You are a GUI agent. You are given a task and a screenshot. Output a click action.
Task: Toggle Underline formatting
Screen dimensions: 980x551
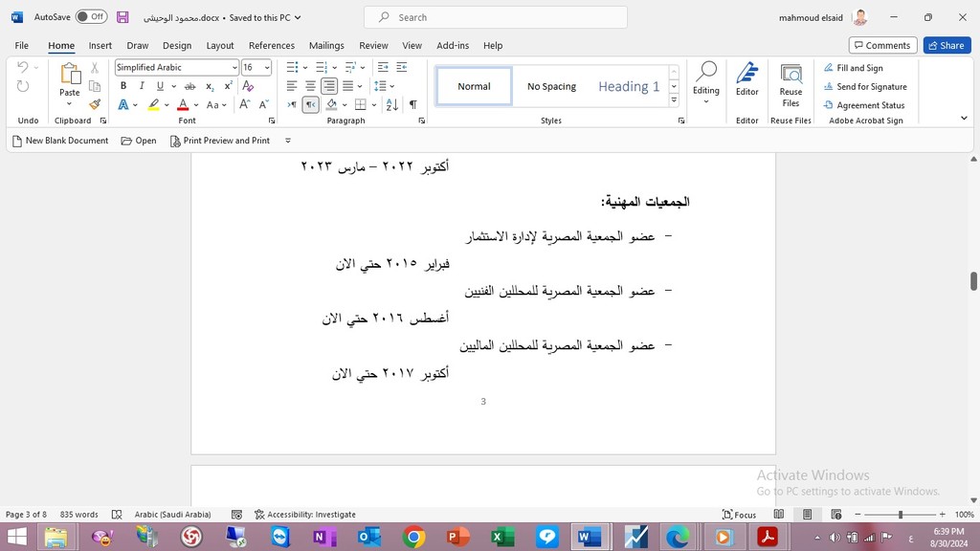[x=160, y=86]
